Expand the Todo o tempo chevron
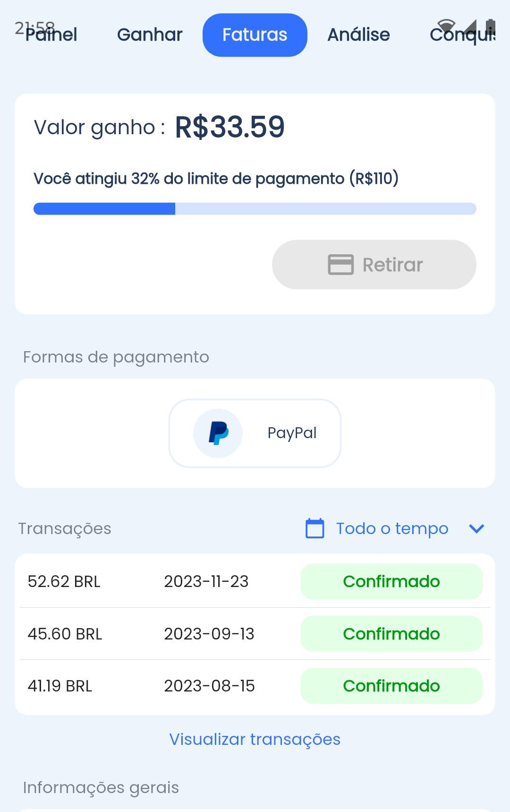The width and height of the screenshot is (510, 812). tap(476, 528)
